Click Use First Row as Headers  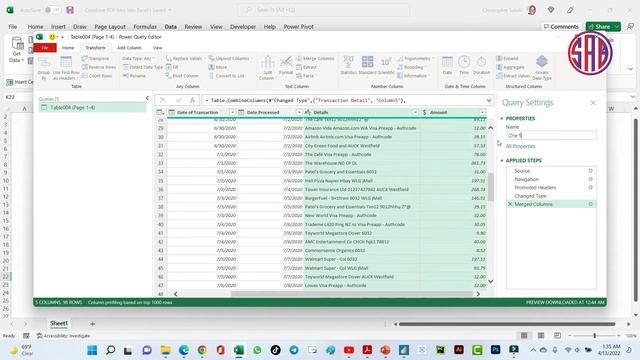click(x=66, y=68)
